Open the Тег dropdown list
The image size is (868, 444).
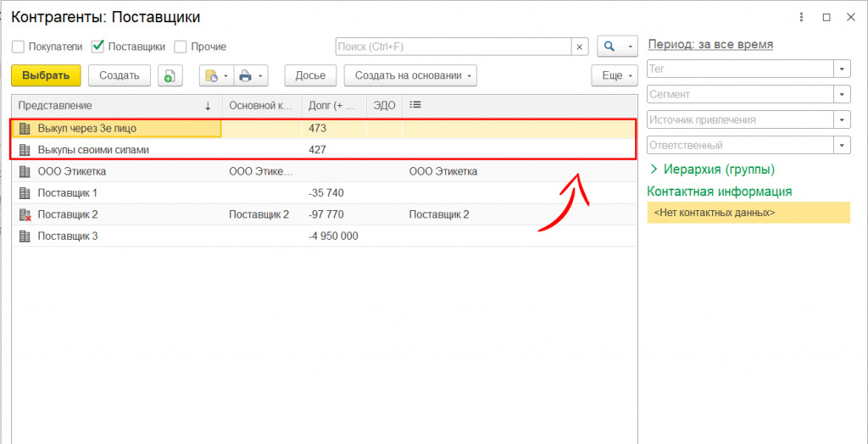pos(842,69)
